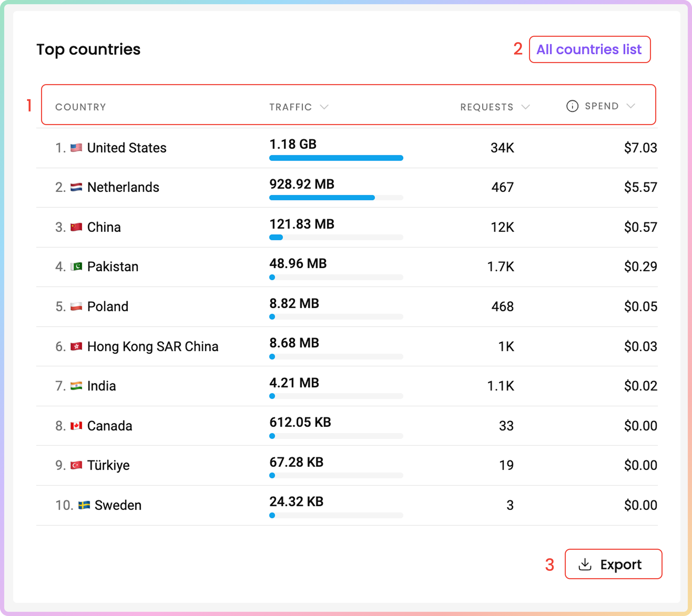Click the India country name
Viewport: 692px width, 616px height.
pyautogui.click(x=101, y=386)
